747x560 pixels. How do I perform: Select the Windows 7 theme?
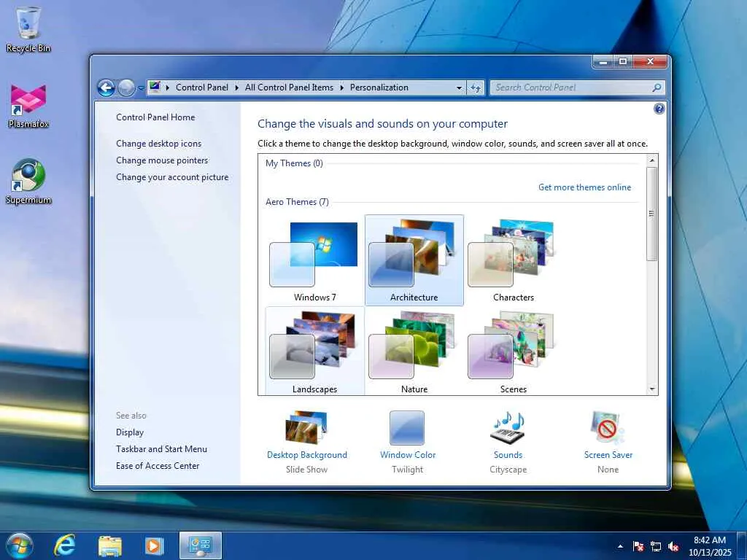click(x=314, y=260)
